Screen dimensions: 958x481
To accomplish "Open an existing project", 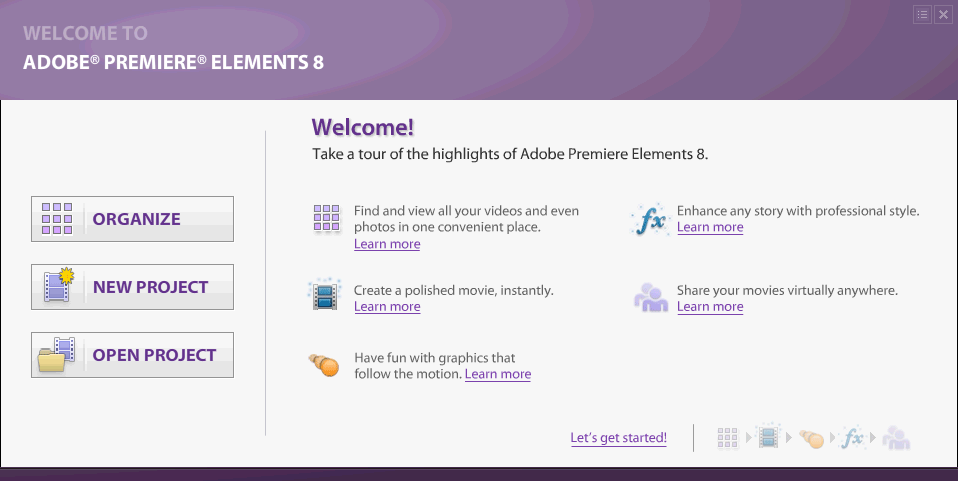I will tap(133, 355).
